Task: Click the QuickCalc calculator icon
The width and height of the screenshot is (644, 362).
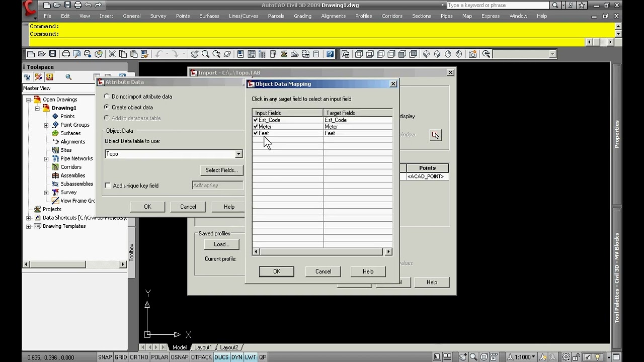Action: (316, 54)
